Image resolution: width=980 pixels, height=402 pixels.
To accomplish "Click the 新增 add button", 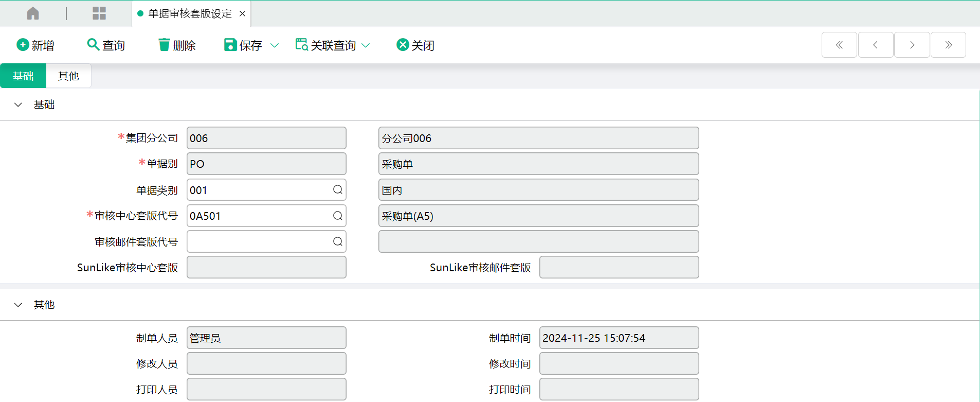I will (x=35, y=45).
